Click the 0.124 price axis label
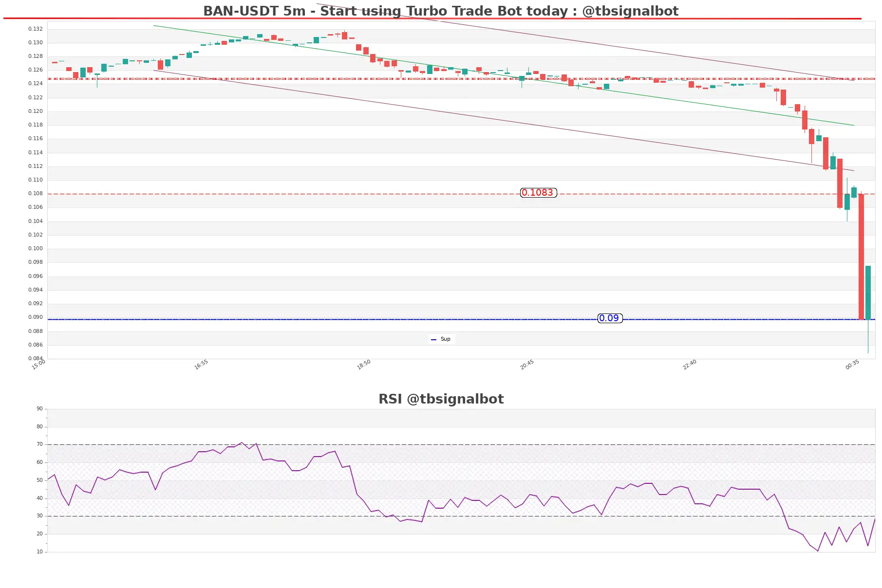 pos(35,84)
